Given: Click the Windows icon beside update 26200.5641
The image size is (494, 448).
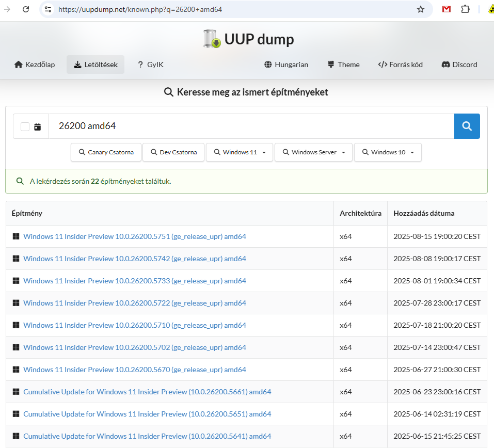Looking at the screenshot, I should (16, 436).
